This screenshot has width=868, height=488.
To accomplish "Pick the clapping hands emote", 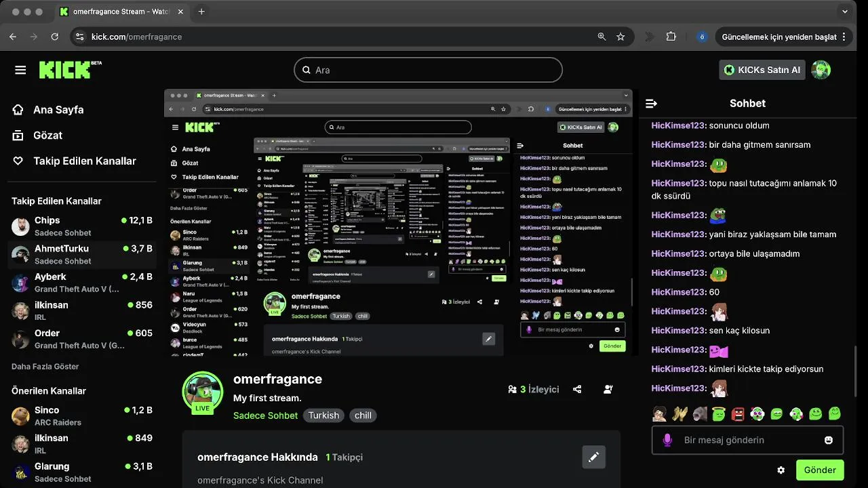I will [x=680, y=413].
